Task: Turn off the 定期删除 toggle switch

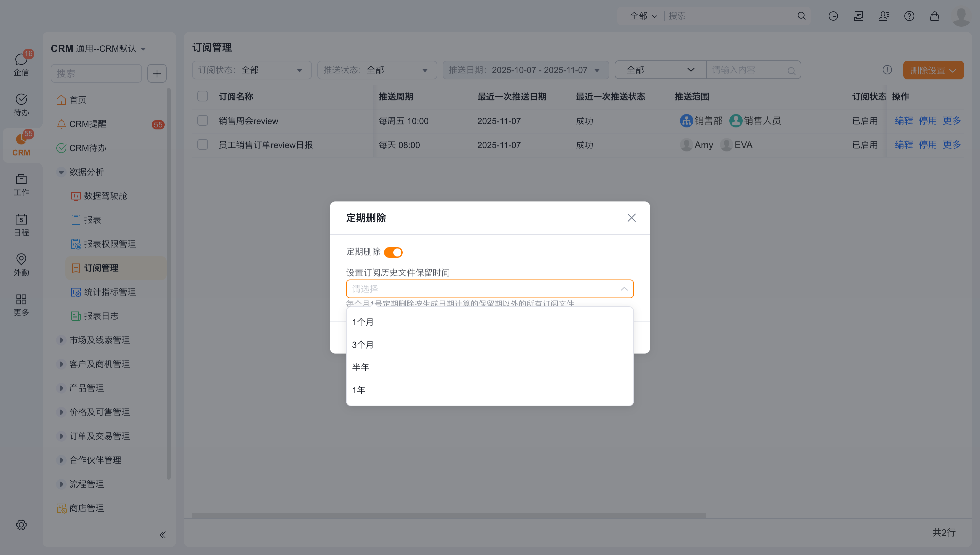Action: 393,252
